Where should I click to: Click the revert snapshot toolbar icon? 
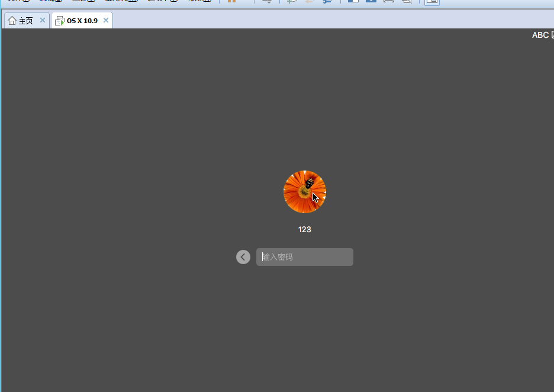tap(309, 2)
